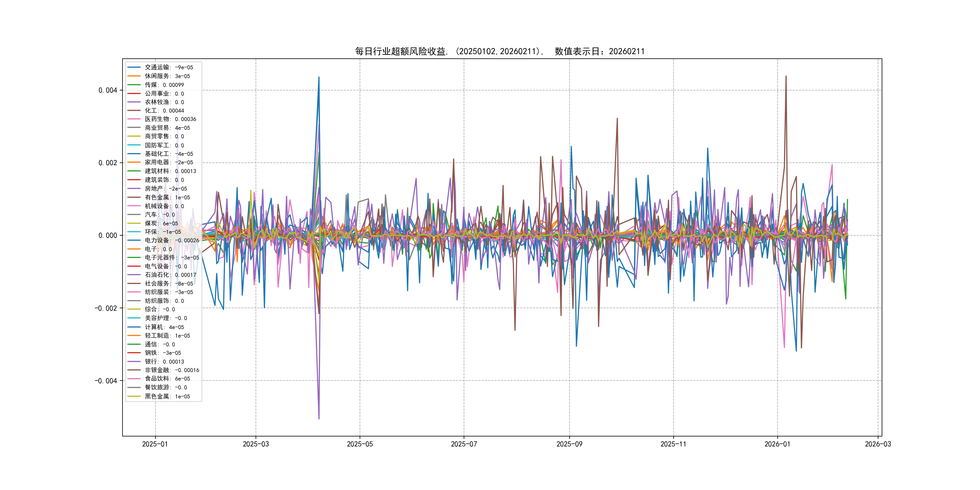
Task: Click the 2025-05 x-axis tick label
Action: click(360, 444)
